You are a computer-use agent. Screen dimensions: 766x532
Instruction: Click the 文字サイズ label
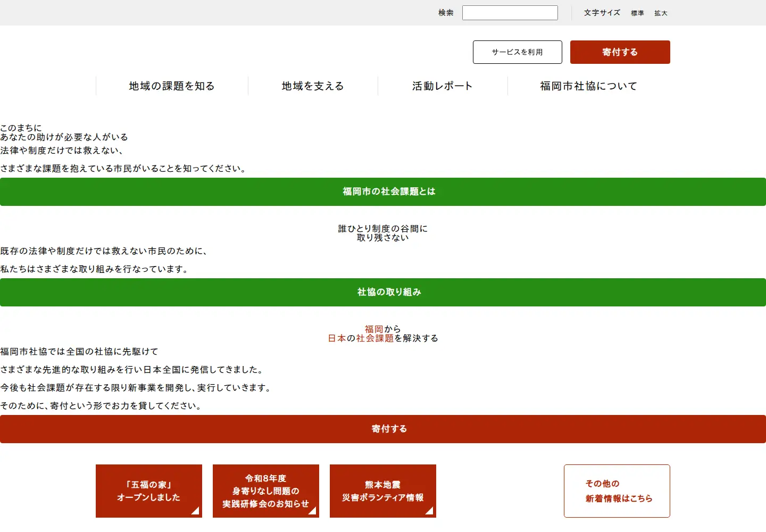(602, 13)
